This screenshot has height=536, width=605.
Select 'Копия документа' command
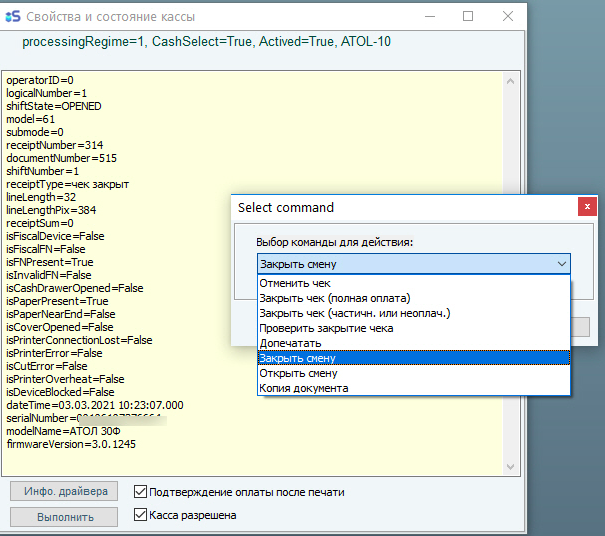click(303, 388)
